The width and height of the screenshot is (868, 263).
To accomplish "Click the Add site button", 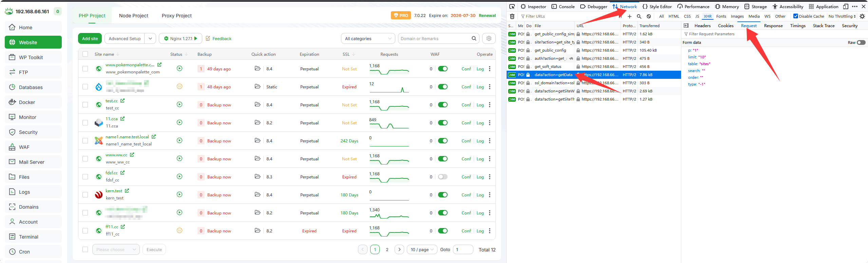I will pos(90,39).
